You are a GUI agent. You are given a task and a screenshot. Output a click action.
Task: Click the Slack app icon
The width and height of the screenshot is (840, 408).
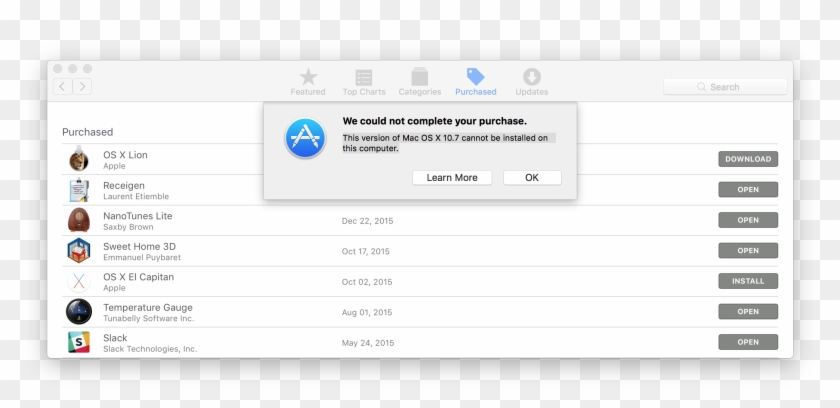[78, 343]
